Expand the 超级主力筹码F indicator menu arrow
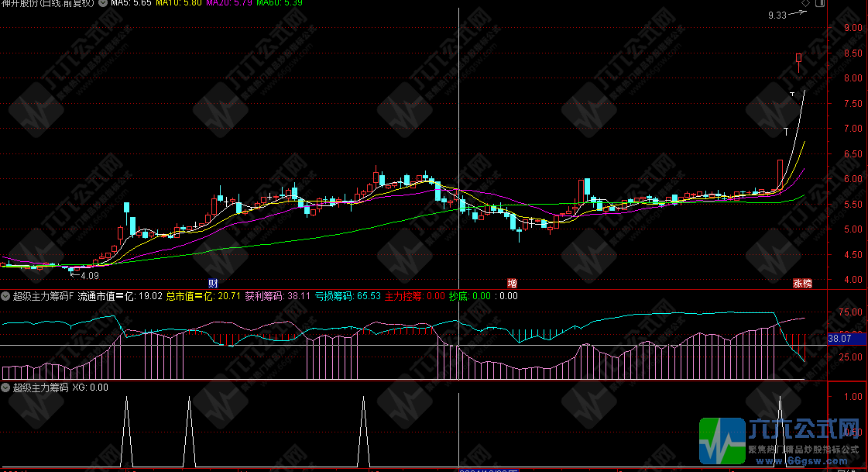Viewport: 868px width, 472px height. point(5,295)
